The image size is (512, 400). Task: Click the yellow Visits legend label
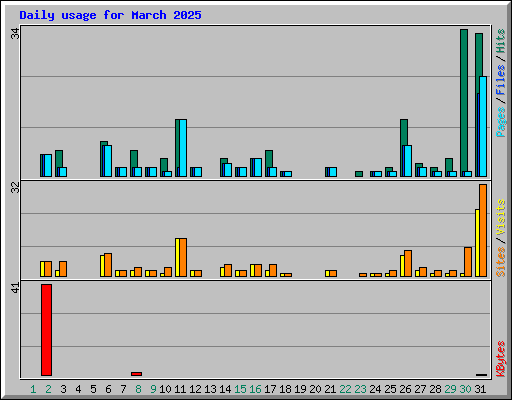pyautogui.click(x=500, y=217)
